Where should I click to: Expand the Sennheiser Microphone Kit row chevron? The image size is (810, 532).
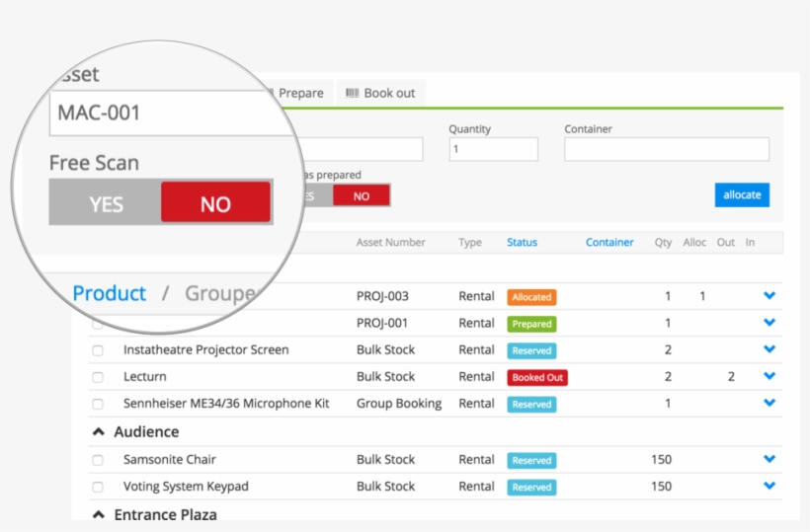[769, 403]
